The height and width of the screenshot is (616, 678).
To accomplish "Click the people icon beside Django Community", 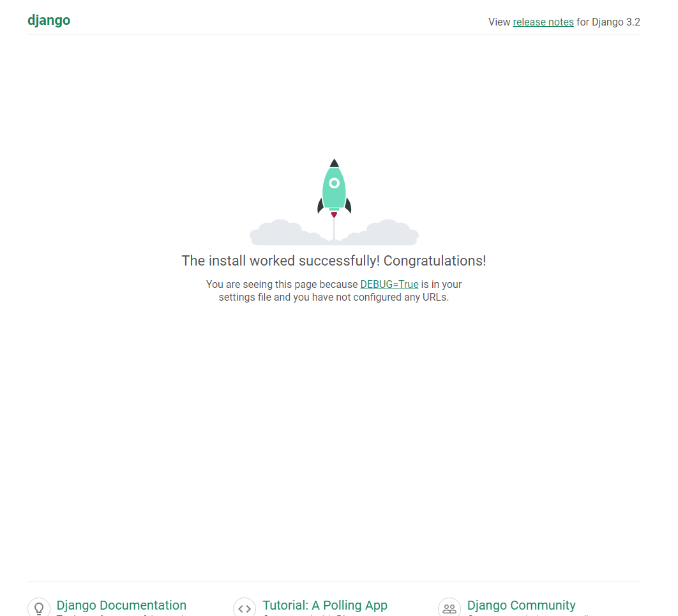I will coord(449,607).
